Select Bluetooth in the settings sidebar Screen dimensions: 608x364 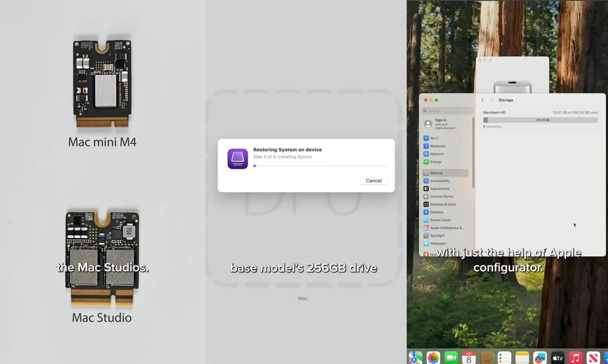tap(437, 146)
